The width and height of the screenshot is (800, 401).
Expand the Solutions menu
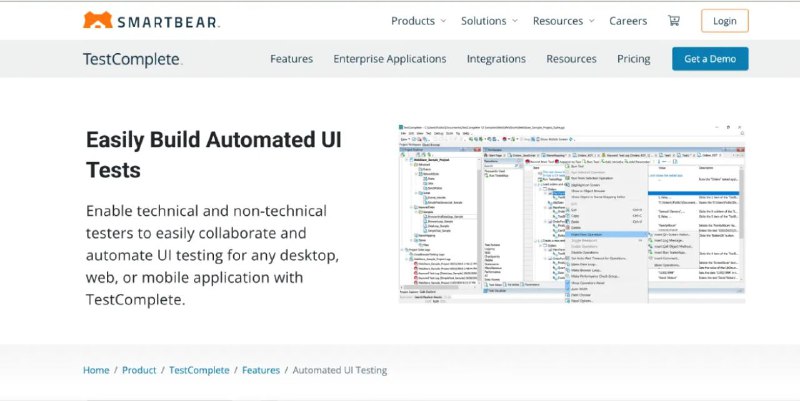489,21
